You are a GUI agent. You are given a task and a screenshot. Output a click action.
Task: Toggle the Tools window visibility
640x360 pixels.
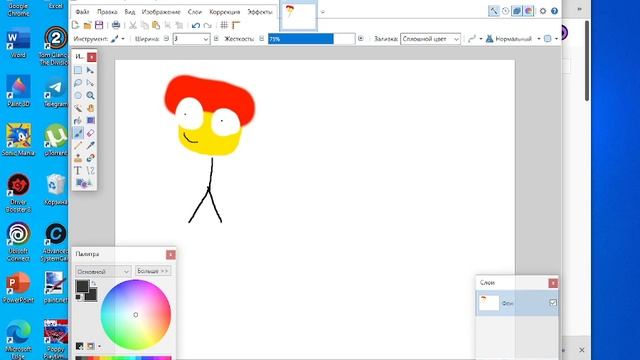494,11
